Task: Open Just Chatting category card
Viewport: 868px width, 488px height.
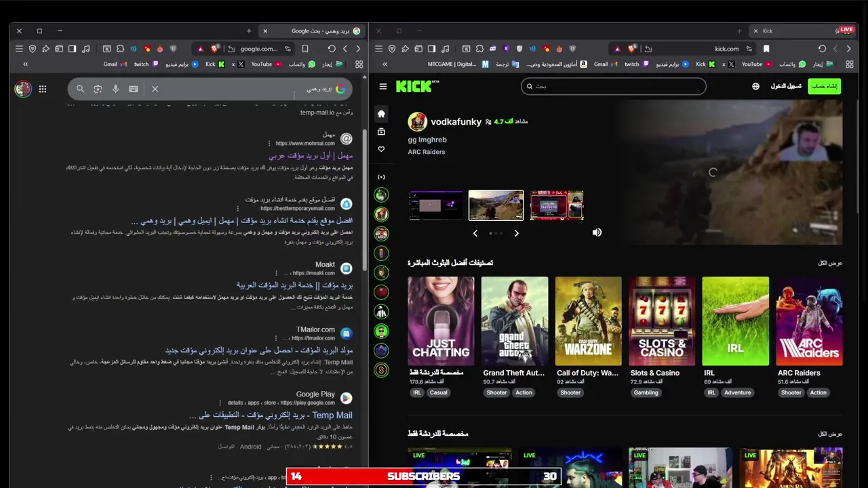Action: tap(441, 321)
